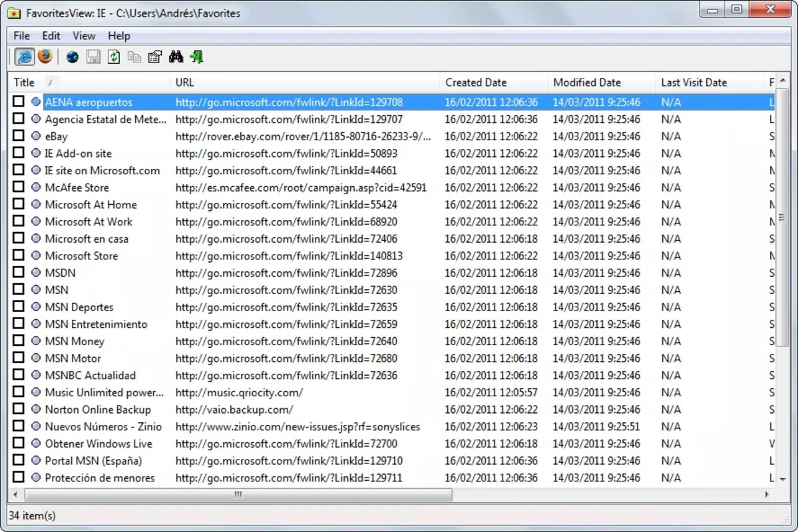Sort by the Last Visit Date column header
This screenshot has height=532, width=798.
709,82
